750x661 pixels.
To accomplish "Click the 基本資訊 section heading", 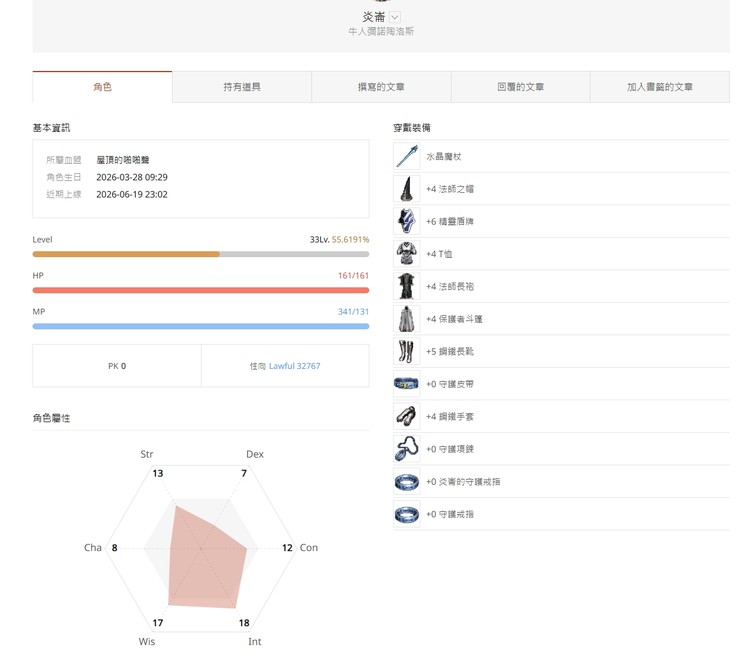I will pyautogui.click(x=51, y=128).
